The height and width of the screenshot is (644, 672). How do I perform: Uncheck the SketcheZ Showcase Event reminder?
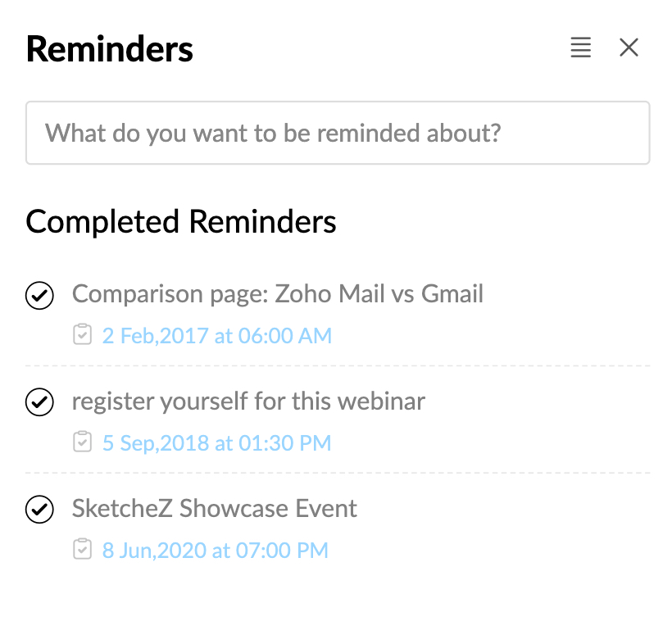pos(39,509)
